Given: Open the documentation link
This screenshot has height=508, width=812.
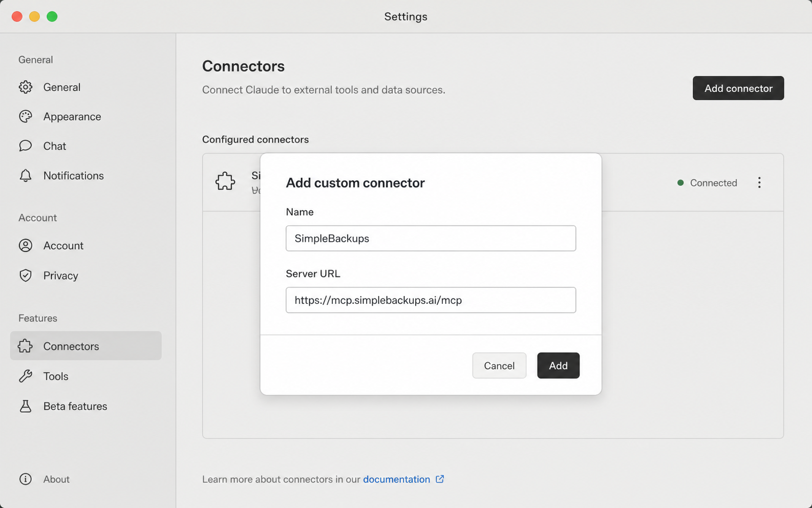Looking at the screenshot, I should click(x=397, y=479).
